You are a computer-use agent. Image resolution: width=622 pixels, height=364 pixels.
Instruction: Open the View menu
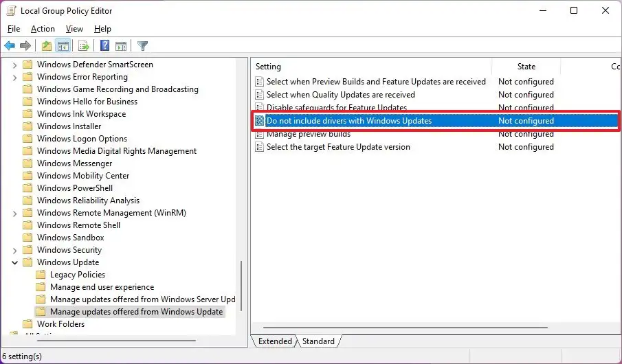pos(75,29)
